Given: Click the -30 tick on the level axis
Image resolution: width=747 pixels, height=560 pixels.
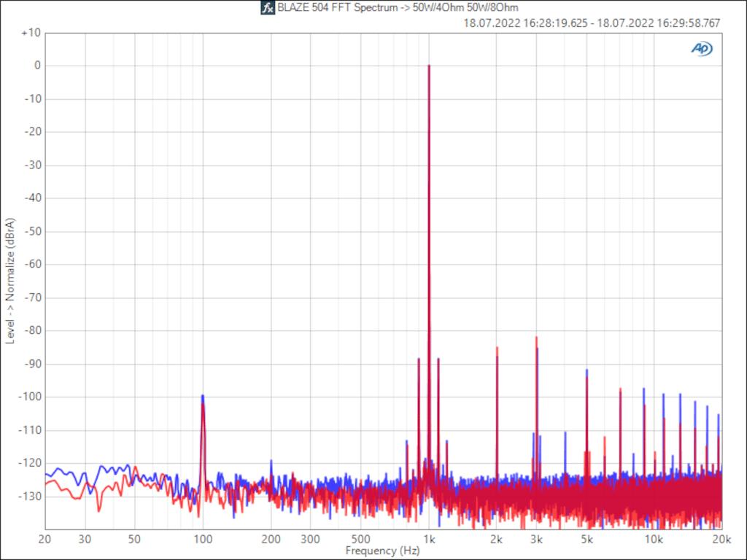Looking at the screenshot, I should click(33, 166).
